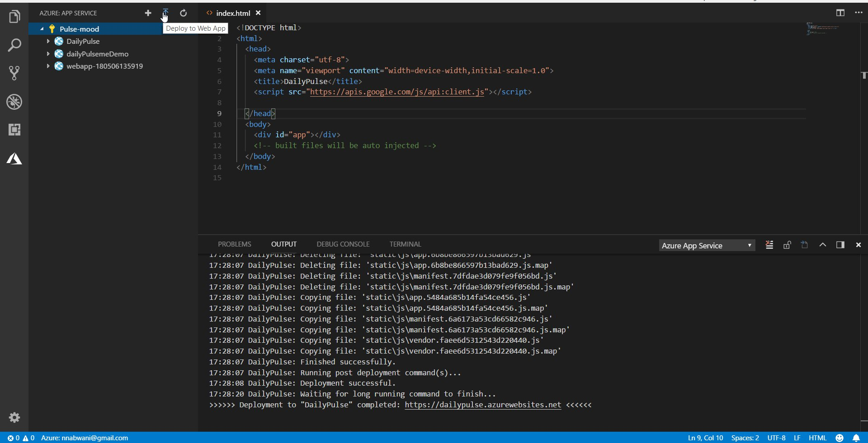Screen dimensions: 868x443
Task: Expand the webapp-180506135919 node
Action: (x=48, y=66)
